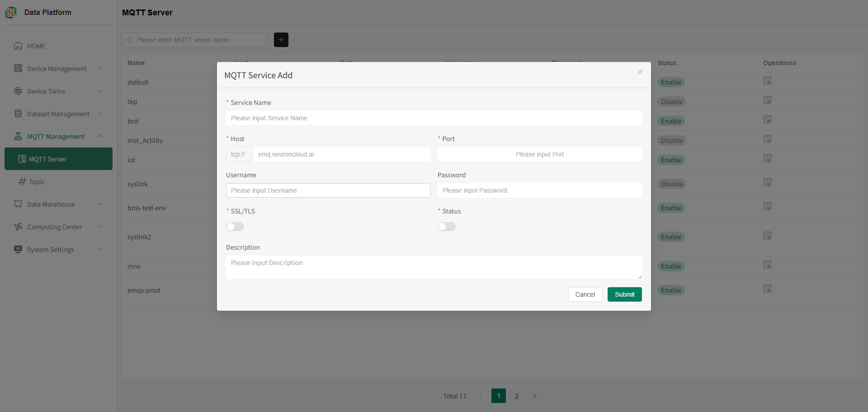Click the plus icon to add server
The width and height of the screenshot is (868, 412).
[x=281, y=40]
